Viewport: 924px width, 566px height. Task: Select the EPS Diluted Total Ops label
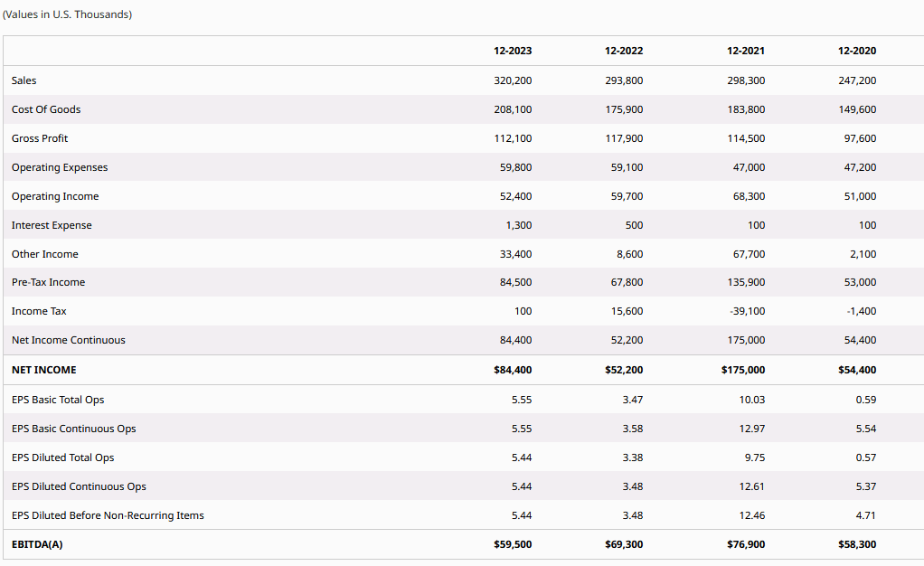point(63,457)
